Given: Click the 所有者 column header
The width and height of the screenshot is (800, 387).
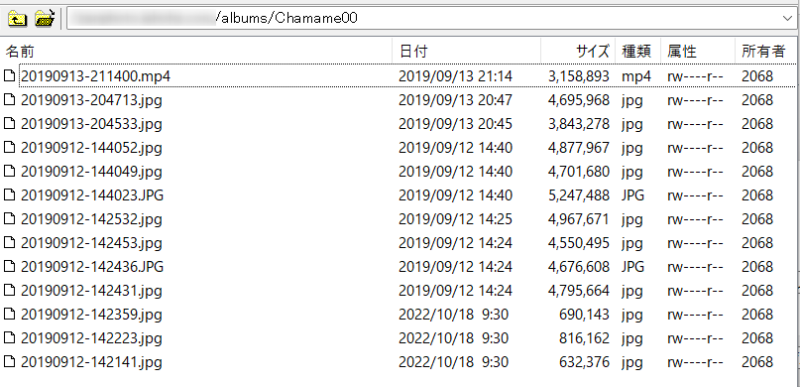Looking at the screenshot, I should point(763,51).
